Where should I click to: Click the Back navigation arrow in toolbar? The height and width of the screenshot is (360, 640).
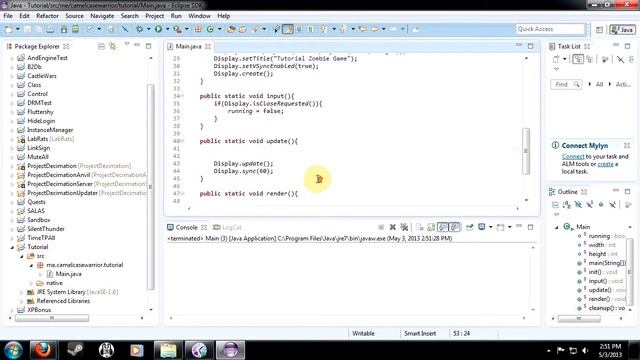374,29
